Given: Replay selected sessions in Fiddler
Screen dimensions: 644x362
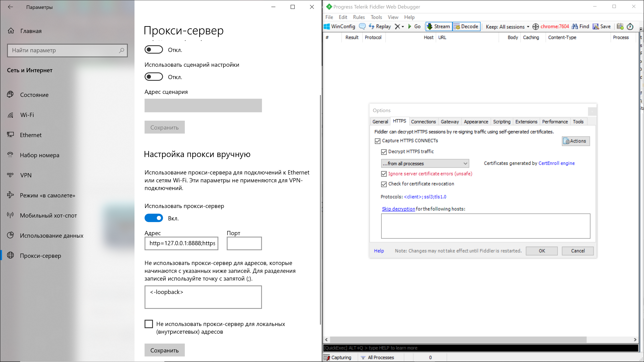Looking at the screenshot, I should 380,26.
